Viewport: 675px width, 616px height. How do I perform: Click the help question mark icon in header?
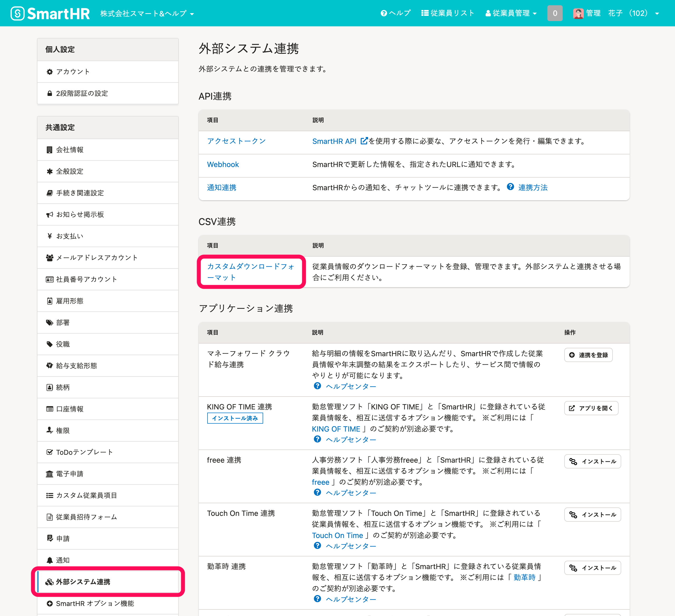point(384,13)
